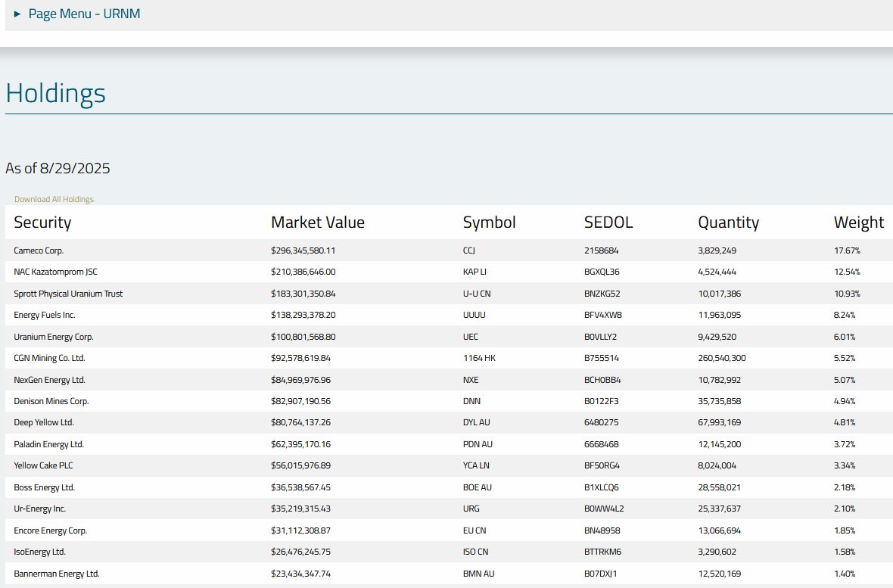Click the U-U CN ticker symbol
The image size is (893, 588).
tap(477, 294)
